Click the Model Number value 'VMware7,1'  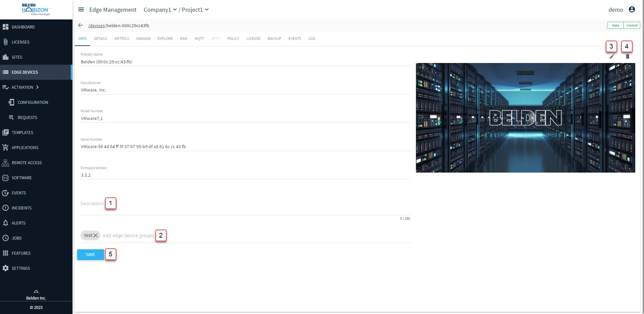[92, 118]
